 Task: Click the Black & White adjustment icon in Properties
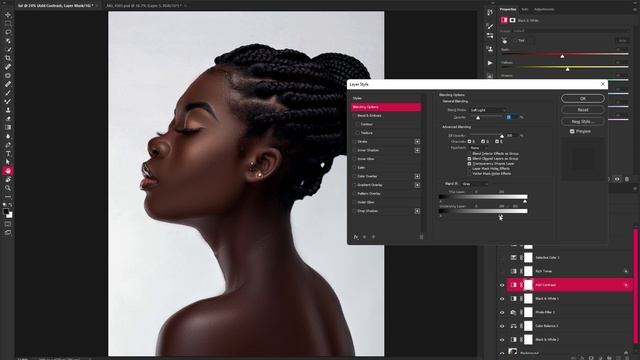pyautogui.click(x=504, y=20)
